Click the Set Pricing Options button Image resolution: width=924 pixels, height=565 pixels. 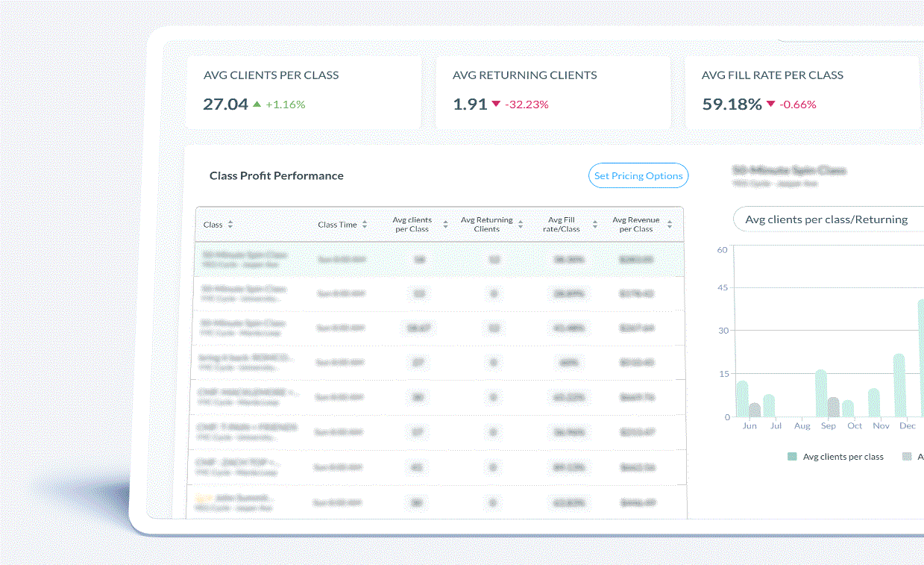click(638, 176)
